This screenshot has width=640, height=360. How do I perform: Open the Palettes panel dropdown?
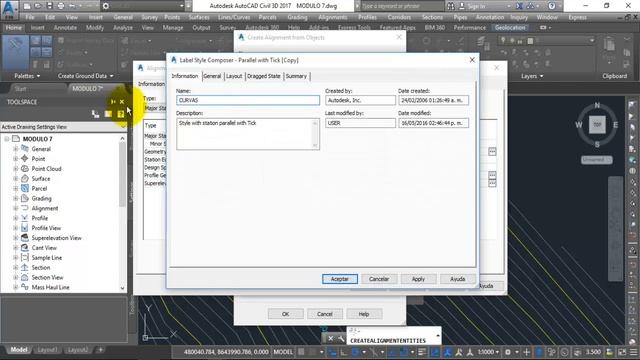pyautogui.click(x=27, y=76)
